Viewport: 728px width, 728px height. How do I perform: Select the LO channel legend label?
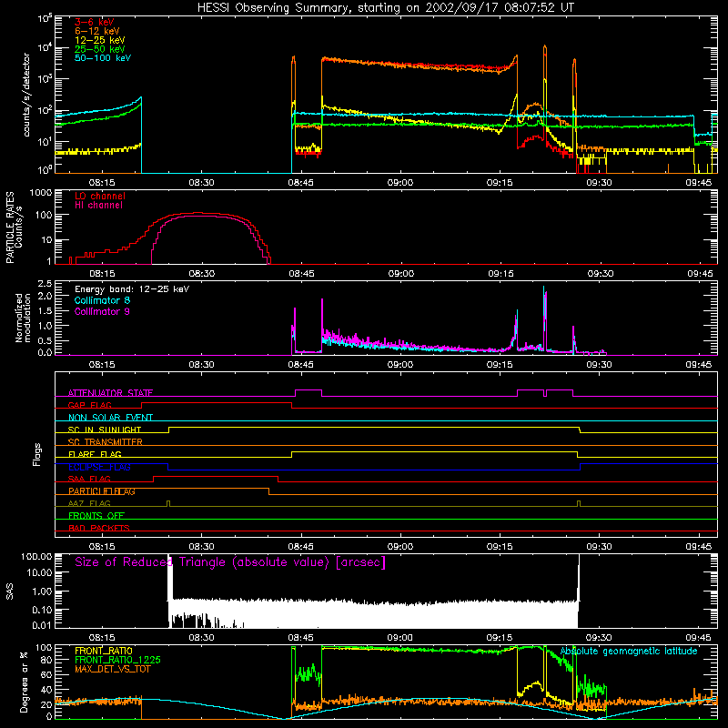100,196
